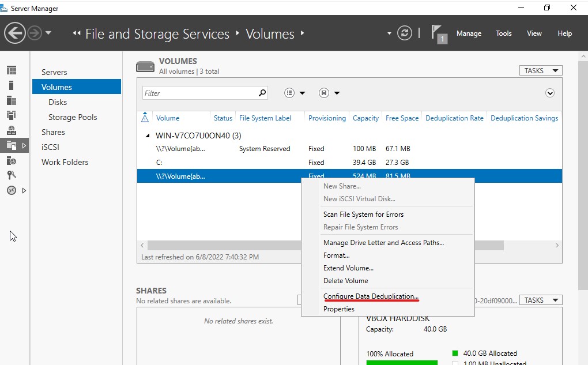Image resolution: width=588 pixels, height=365 pixels.
Task: Select the System Reserved volume row
Action: tap(349, 149)
